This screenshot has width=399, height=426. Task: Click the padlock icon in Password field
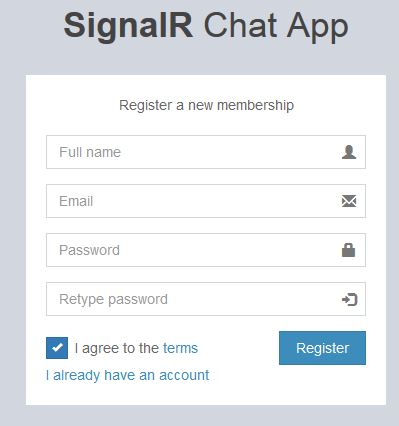[349, 250]
